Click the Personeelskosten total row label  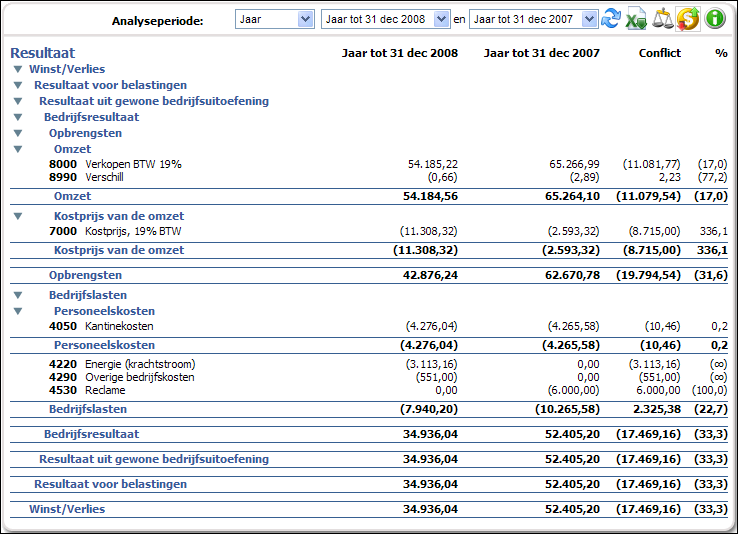104,345
